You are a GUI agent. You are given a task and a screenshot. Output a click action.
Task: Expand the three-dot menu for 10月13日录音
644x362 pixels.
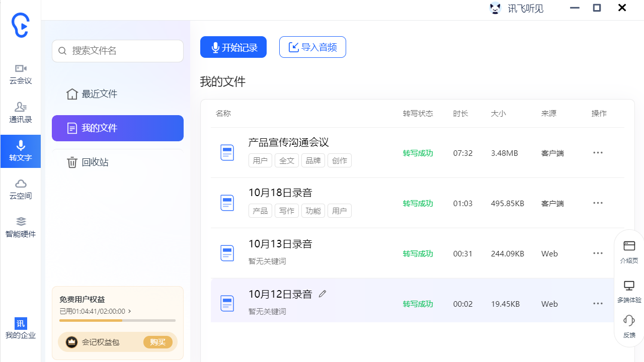click(598, 253)
